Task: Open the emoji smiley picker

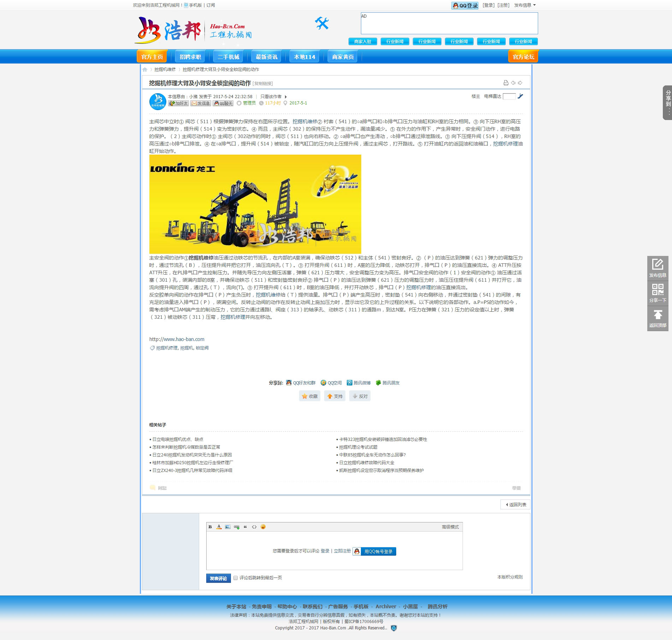Action: point(263,527)
